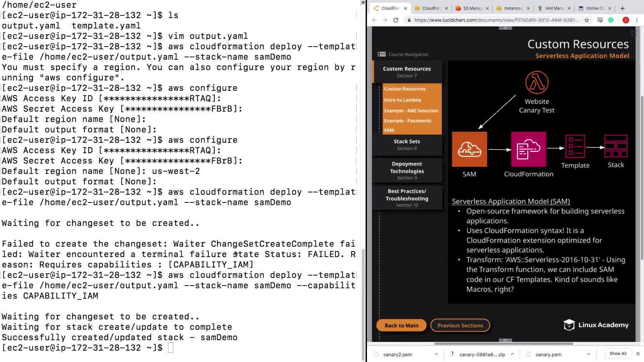644x362 pixels.
Task: Open the Course Navigation hamburger menu
Action: tap(381, 54)
